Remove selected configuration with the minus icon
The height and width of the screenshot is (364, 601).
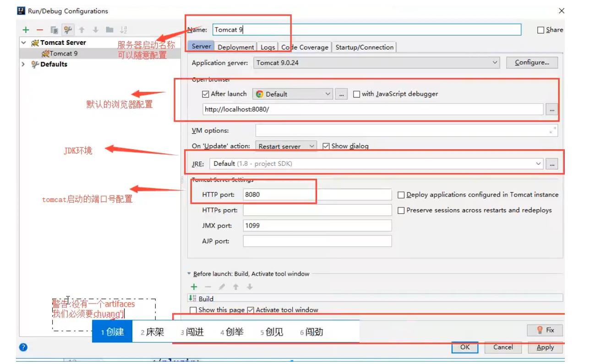coord(40,30)
